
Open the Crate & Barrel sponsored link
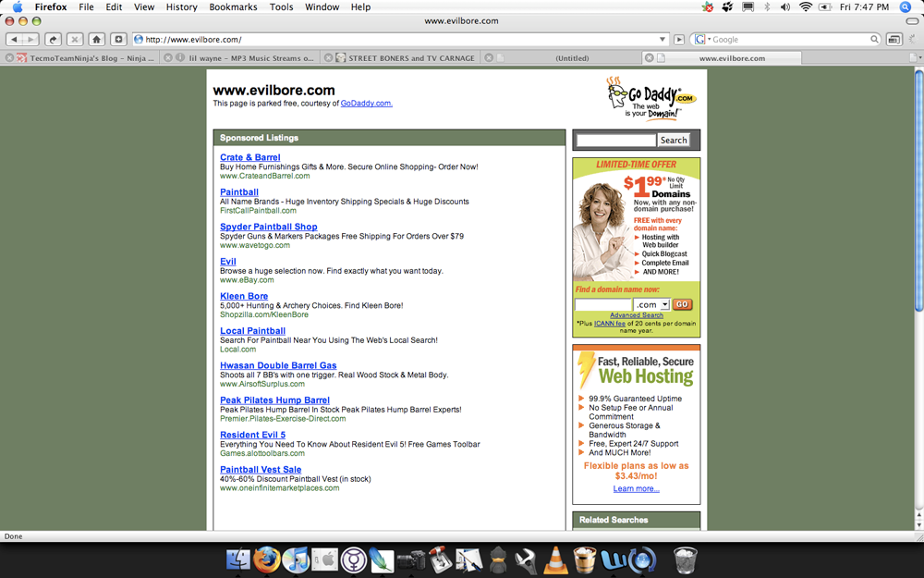(x=249, y=157)
